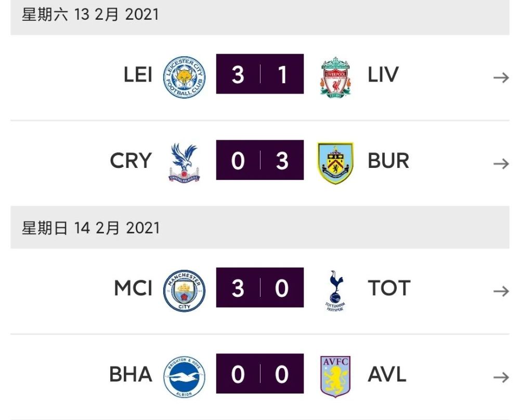The image size is (520, 420).
Task: Click the Leicester City club crest
Action: (185, 77)
